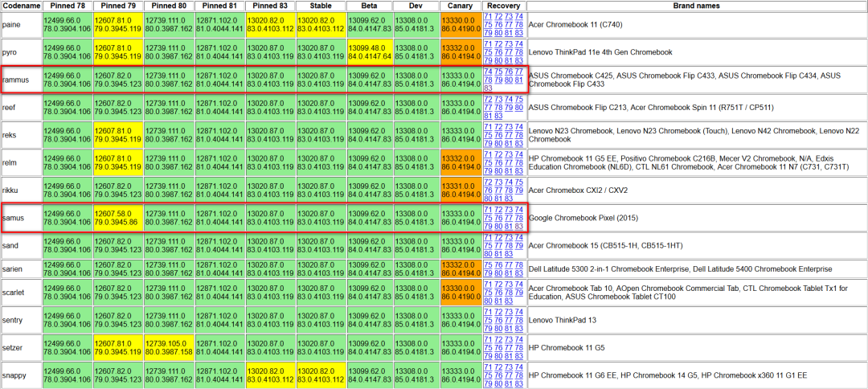Click recovery link 75 in pyro row

[x=489, y=52]
